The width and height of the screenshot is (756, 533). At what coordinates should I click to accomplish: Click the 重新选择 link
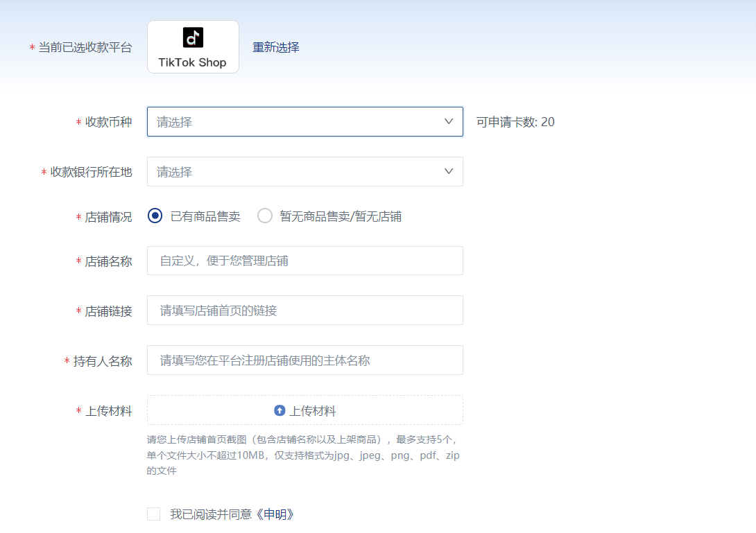click(275, 47)
